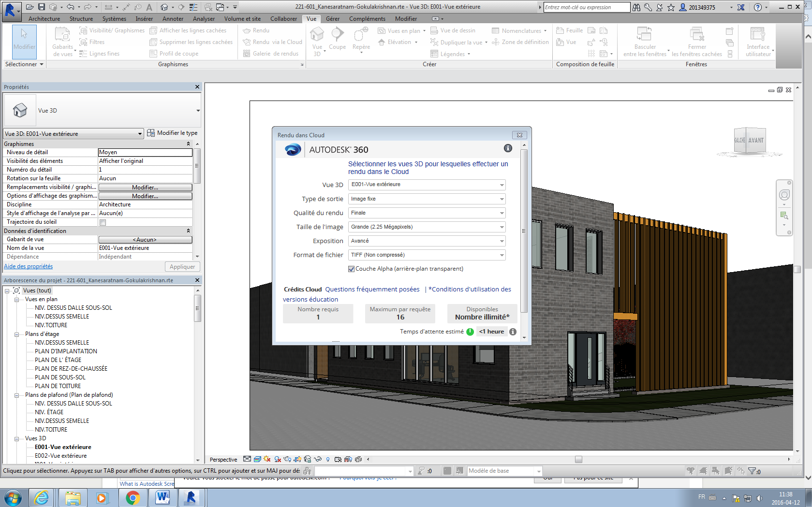Open the Vue 3D tool
The width and height of the screenshot is (812, 507).
tap(317, 39)
